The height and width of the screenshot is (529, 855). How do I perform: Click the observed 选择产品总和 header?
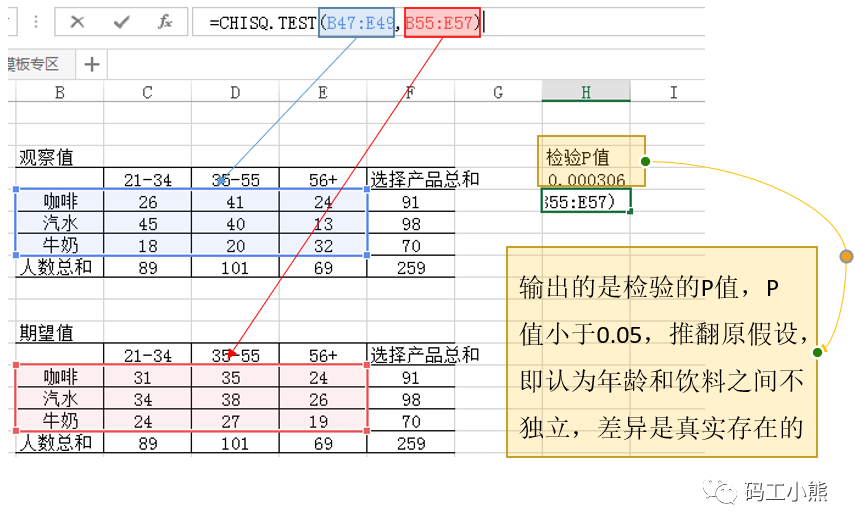point(424,179)
